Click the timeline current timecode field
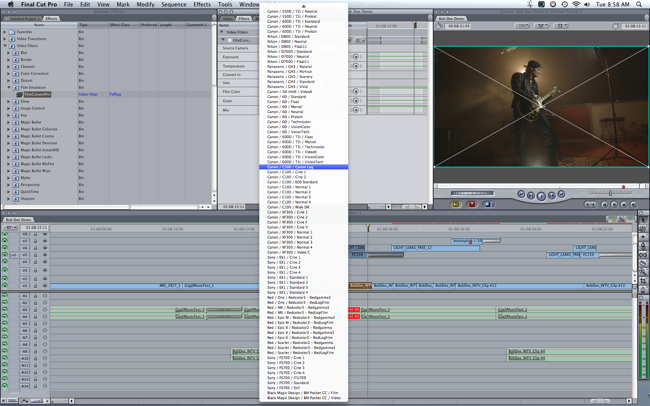Viewport: 650px width, 406px height. tap(36, 228)
